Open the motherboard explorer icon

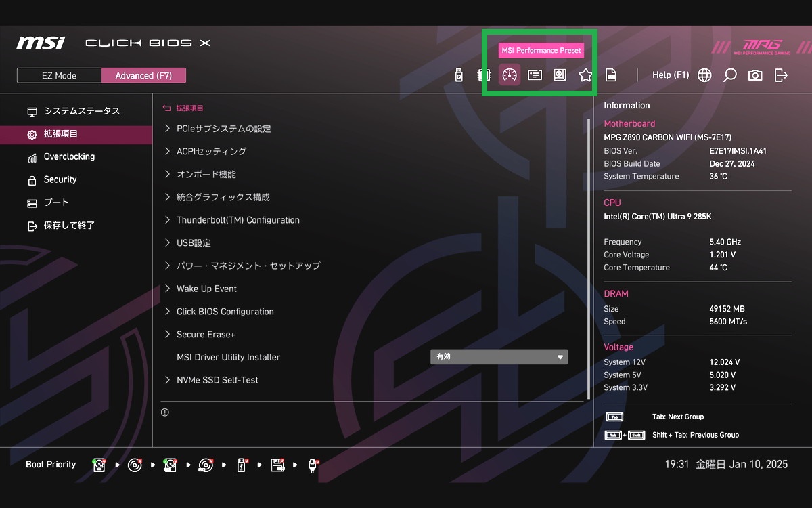pyautogui.click(x=560, y=75)
